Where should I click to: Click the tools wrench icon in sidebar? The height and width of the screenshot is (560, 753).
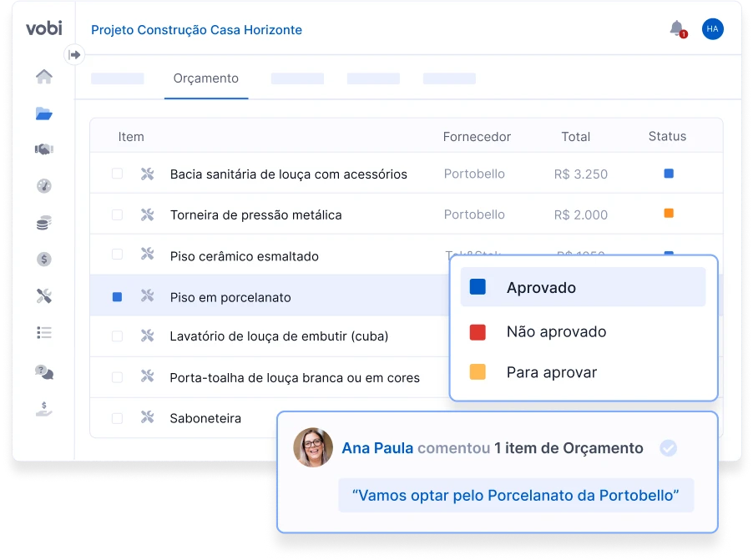pos(44,295)
